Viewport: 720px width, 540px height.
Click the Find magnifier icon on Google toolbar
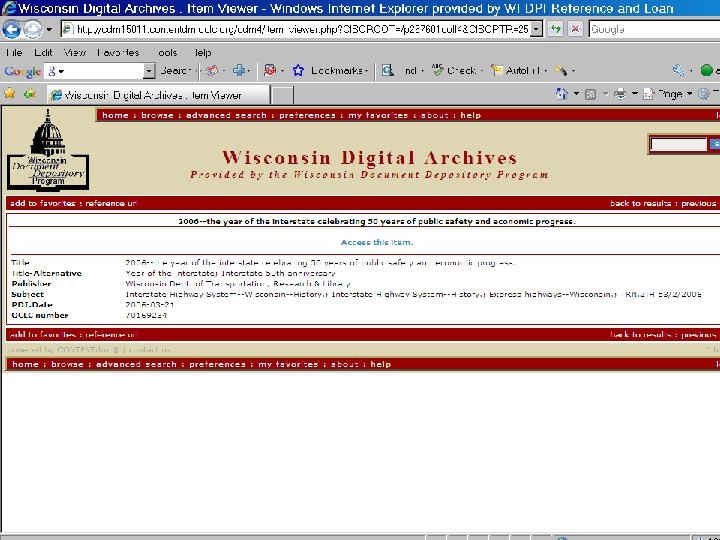pyautogui.click(x=388, y=70)
